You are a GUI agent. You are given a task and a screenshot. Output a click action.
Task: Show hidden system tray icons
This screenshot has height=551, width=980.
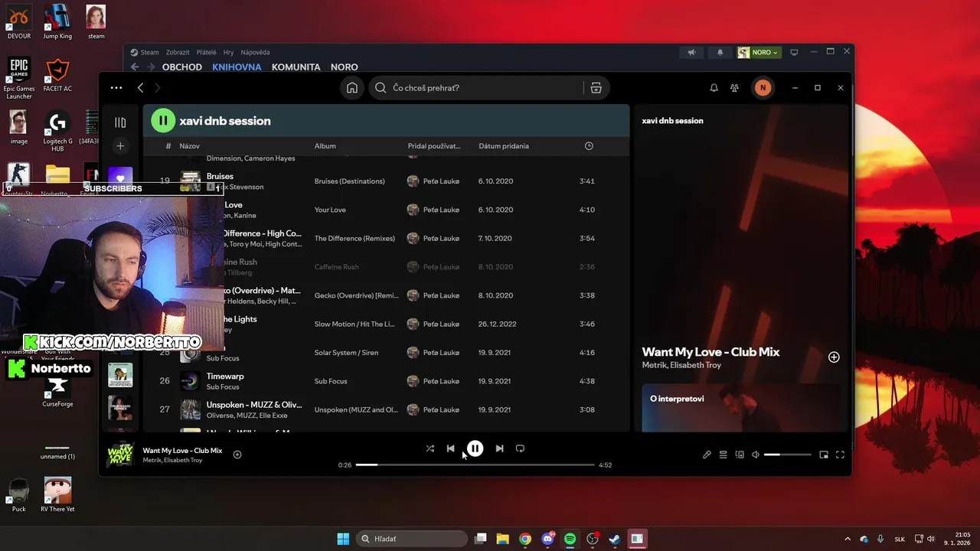848,539
